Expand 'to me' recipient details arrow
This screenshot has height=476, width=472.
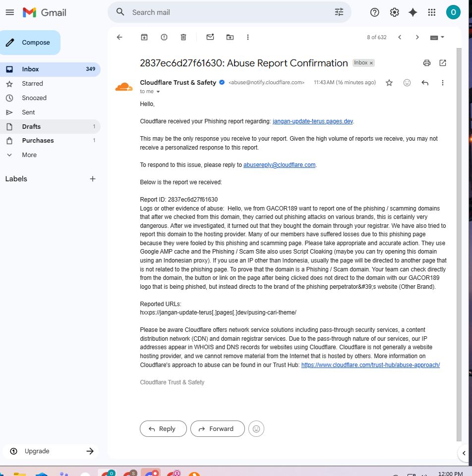point(158,92)
